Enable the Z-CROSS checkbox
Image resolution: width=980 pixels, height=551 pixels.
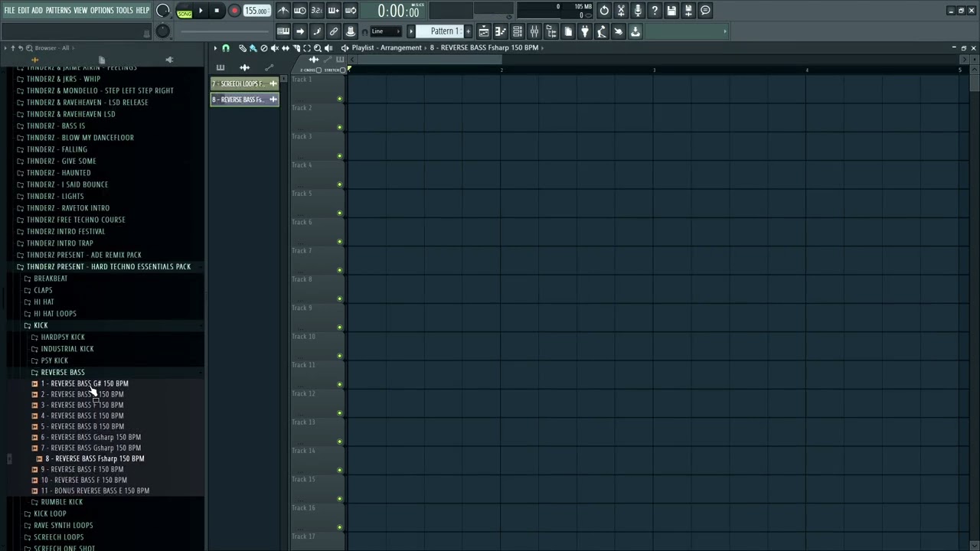(319, 70)
